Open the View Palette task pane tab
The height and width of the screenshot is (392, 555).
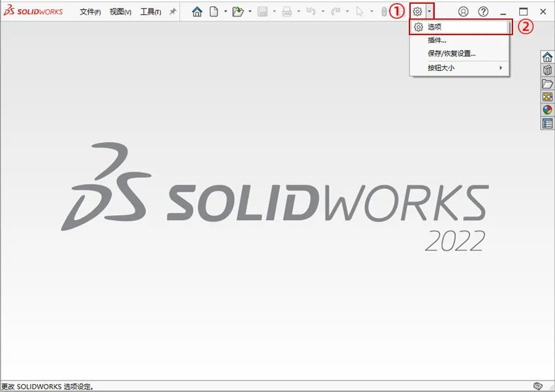click(x=547, y=97)
